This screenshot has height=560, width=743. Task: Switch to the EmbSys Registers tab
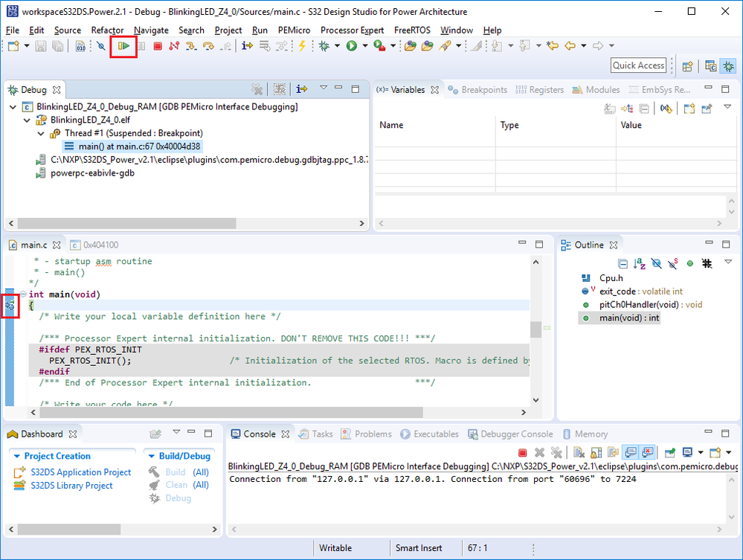(x=659, y=90)
